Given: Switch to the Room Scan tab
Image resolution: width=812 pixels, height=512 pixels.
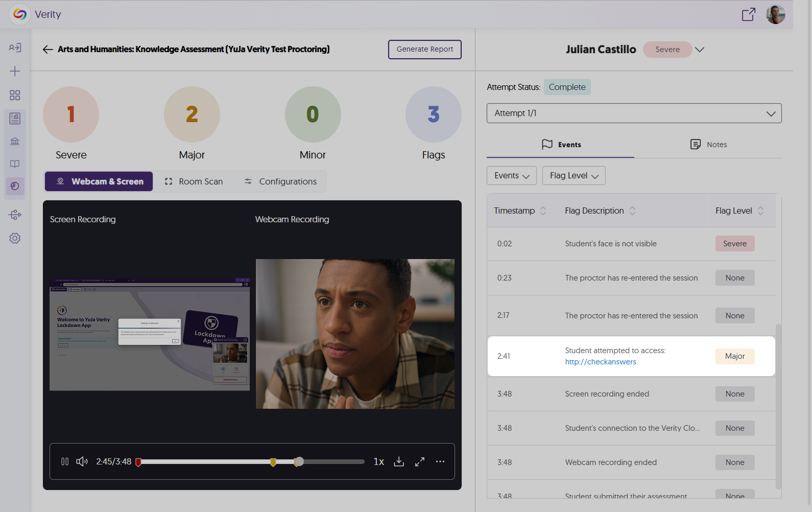Looking at the screenshot, I should [x=194, y=181].
